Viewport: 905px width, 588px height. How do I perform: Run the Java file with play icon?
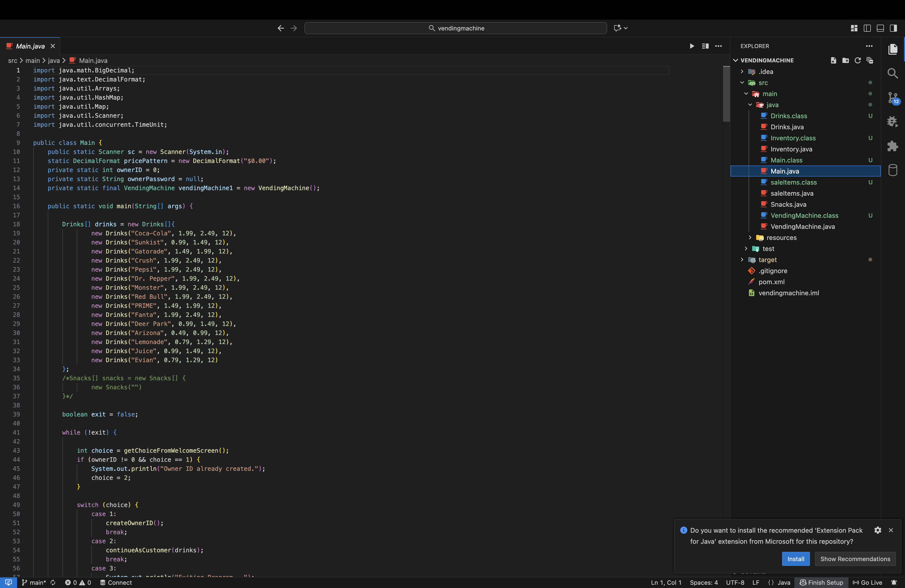[692, 46]
